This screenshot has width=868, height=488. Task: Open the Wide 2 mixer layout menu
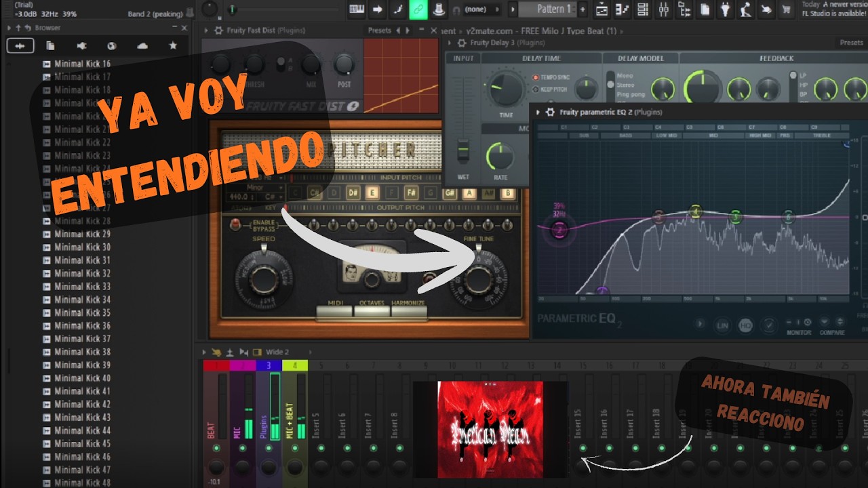pyautogui.click(x=277, y=352)
